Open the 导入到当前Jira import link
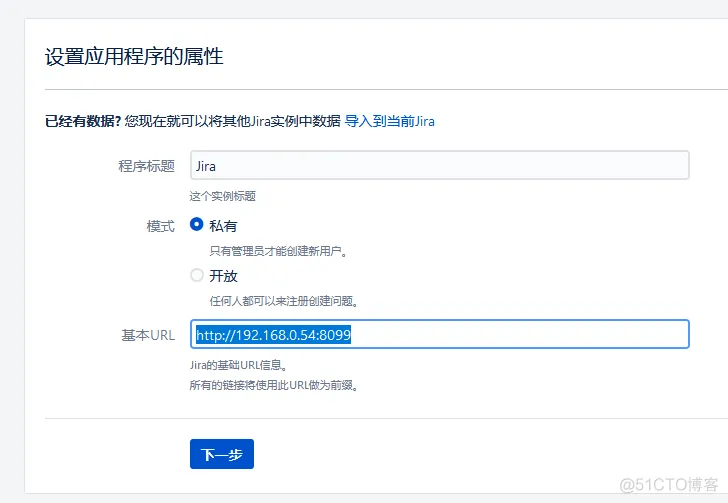 [x=390, y=121]
